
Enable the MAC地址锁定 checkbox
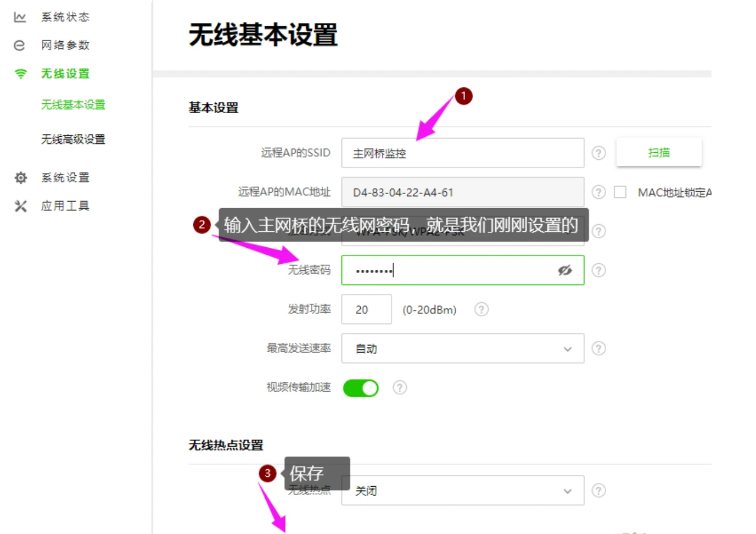[620, 192]
